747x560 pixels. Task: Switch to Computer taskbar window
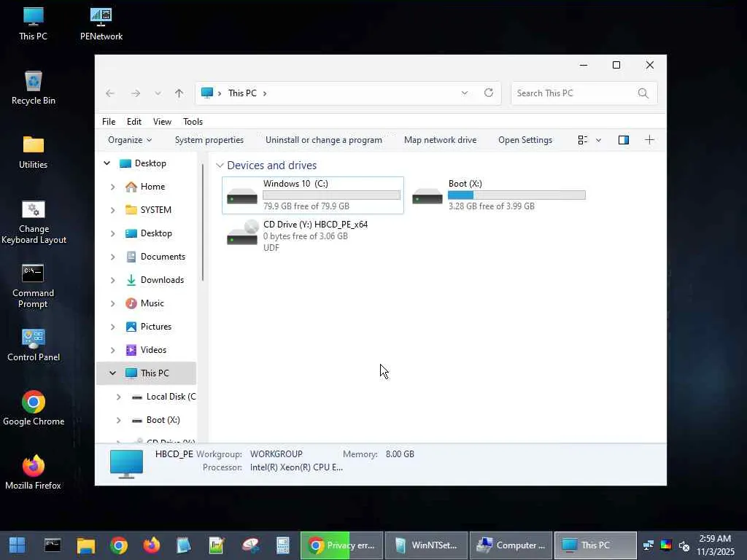[x=511, y=545]
